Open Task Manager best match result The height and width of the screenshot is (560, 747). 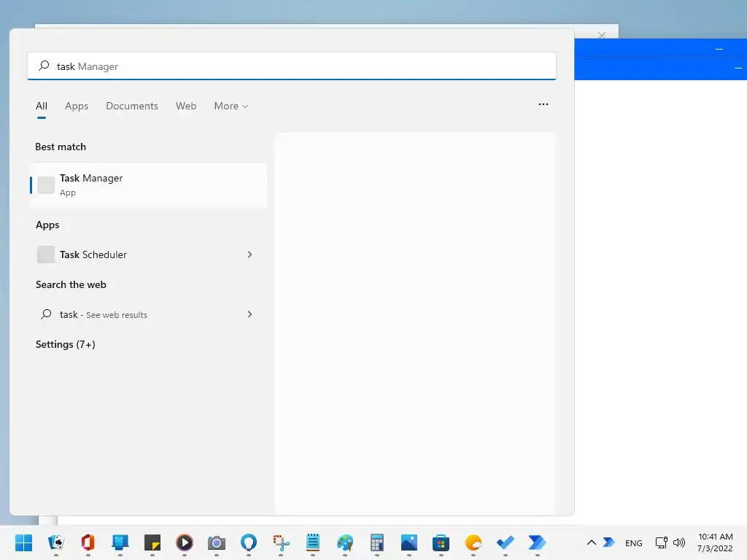pyautogui.click(x=148, y=185)
